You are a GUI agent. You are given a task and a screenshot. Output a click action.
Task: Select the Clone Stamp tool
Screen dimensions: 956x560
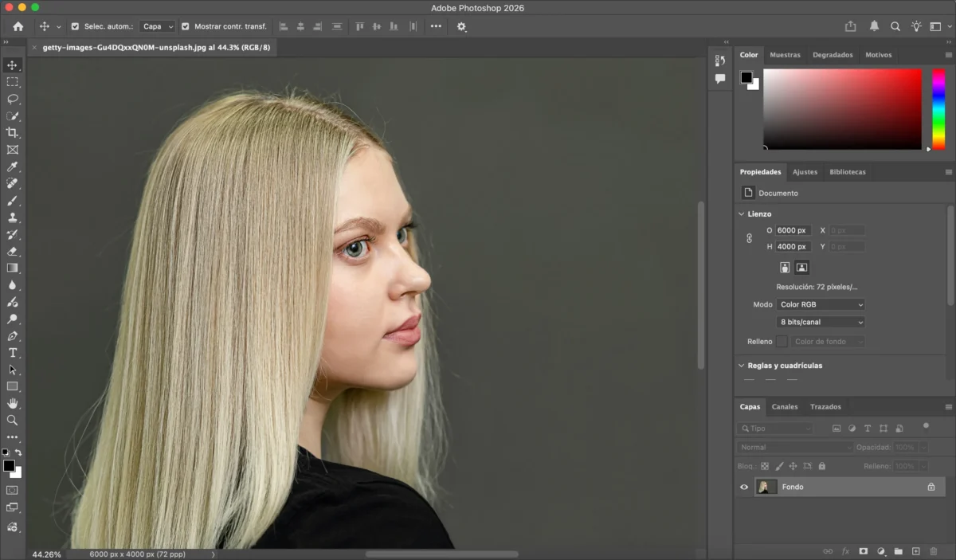(12, 217)
